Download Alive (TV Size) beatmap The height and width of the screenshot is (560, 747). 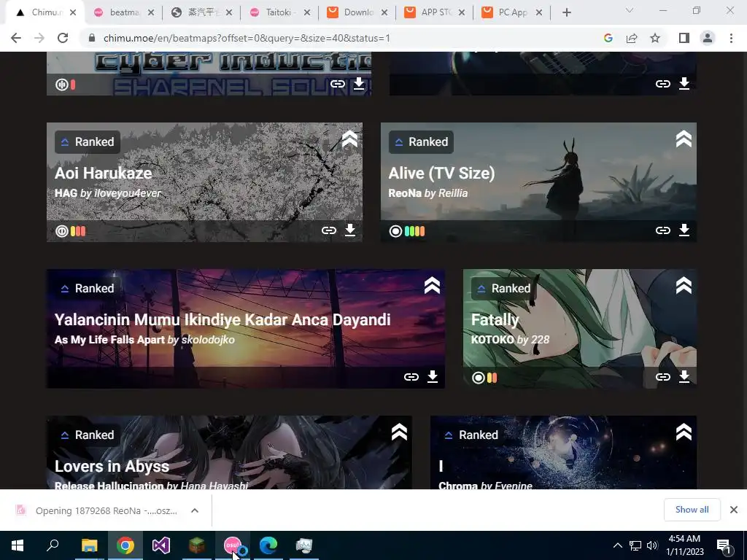click(x=684, y=230)
